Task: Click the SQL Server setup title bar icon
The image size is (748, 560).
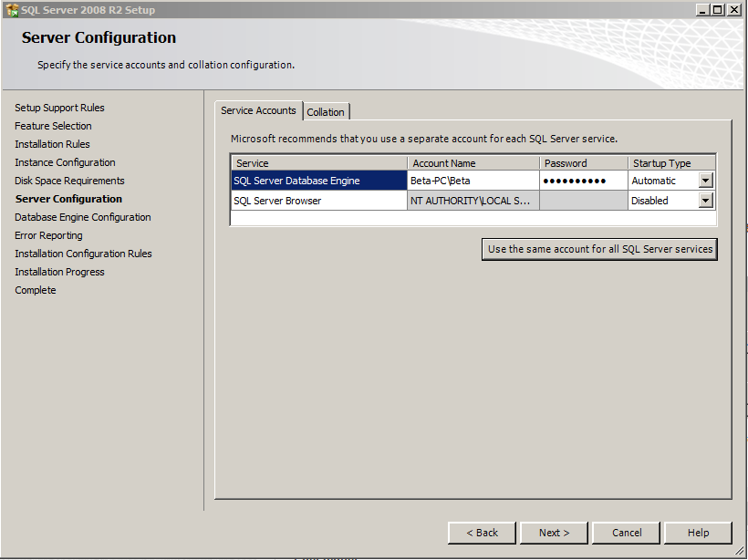Action: pyautogui.click(x=13, y=9)
